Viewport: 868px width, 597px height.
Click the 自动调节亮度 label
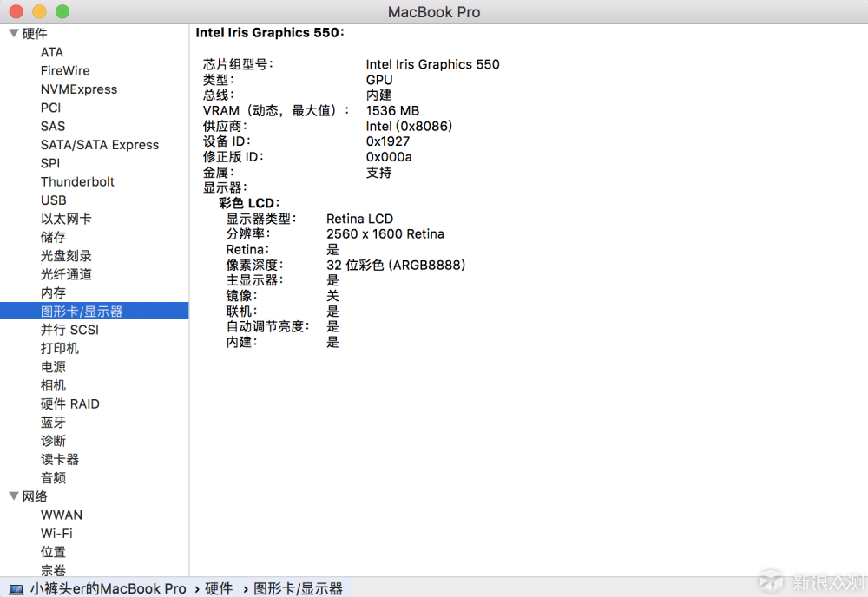[267, 326]
